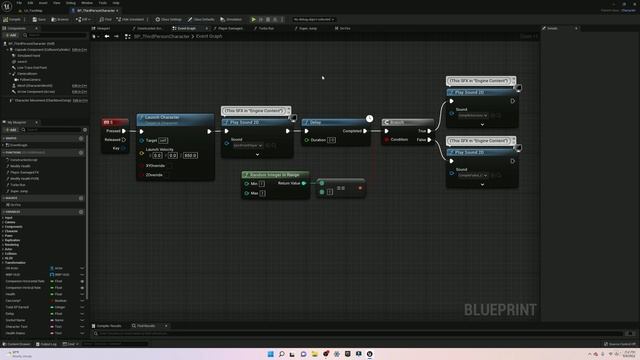Image resolution: width=640 pixels, height=360 pixels.
Task: Click the Browse toolbar button
Action: point(60,19)
